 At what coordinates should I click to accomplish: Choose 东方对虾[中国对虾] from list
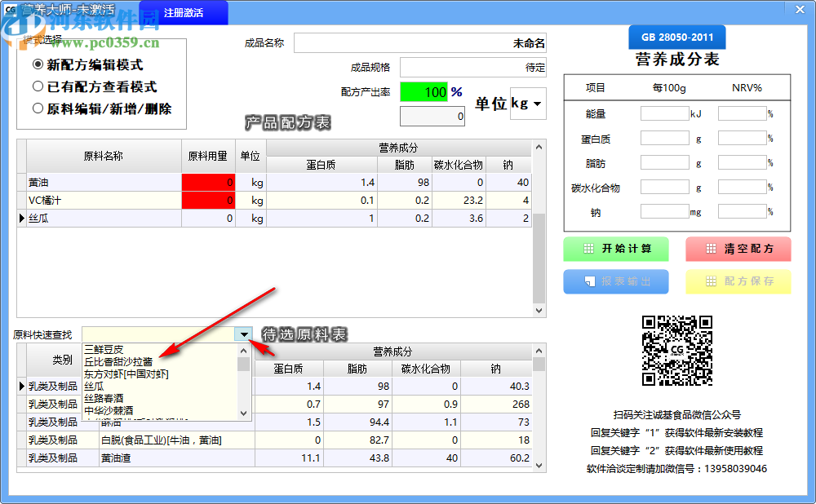pyautogui.click(x=126, y=374)
